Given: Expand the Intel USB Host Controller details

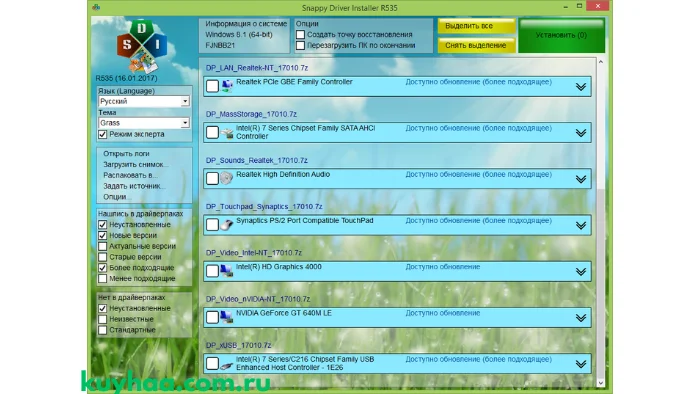Looking at the screenshot, I should [x=581, y=364].
